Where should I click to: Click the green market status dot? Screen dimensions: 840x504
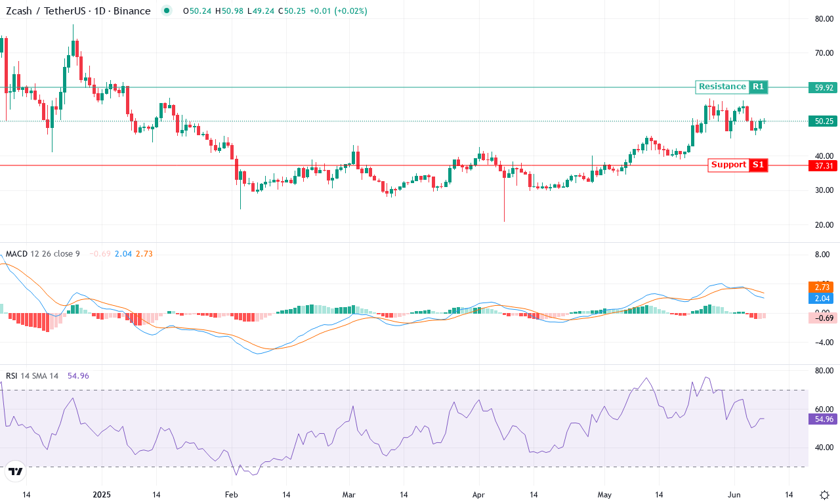[x=167, y=10]
